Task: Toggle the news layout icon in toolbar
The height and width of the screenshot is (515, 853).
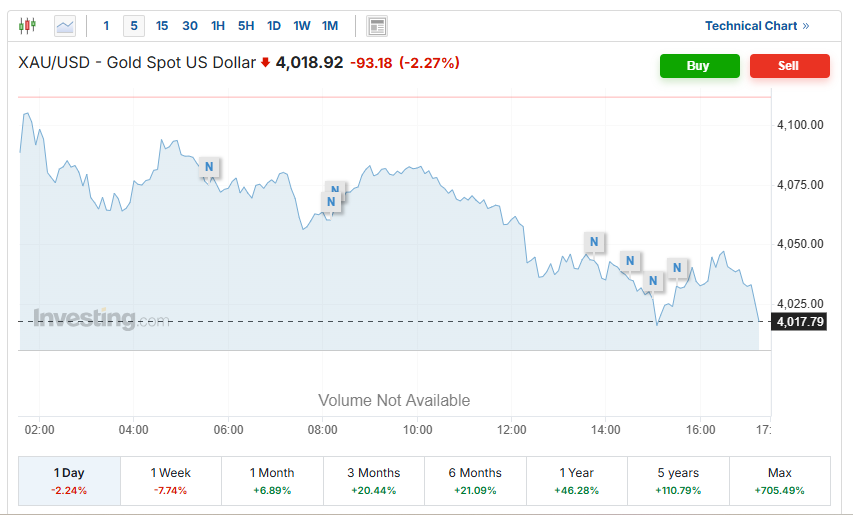Action: 377,26
